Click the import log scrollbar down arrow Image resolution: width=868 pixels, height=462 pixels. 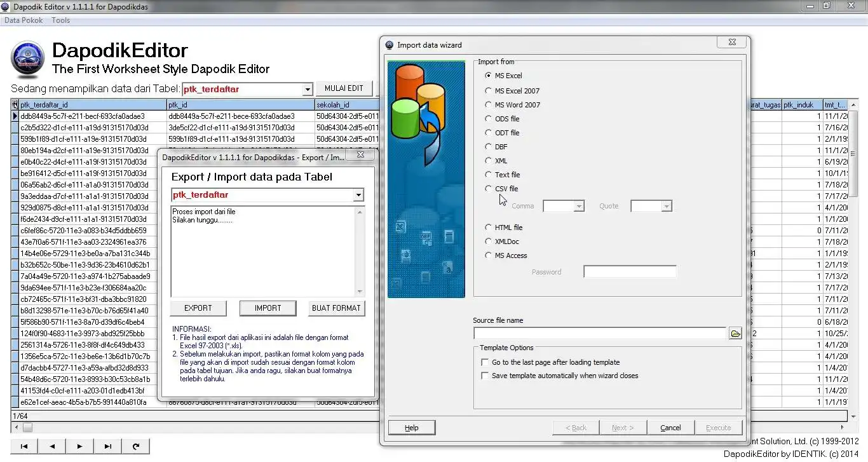pyautogui.click(x=360, y=292)
